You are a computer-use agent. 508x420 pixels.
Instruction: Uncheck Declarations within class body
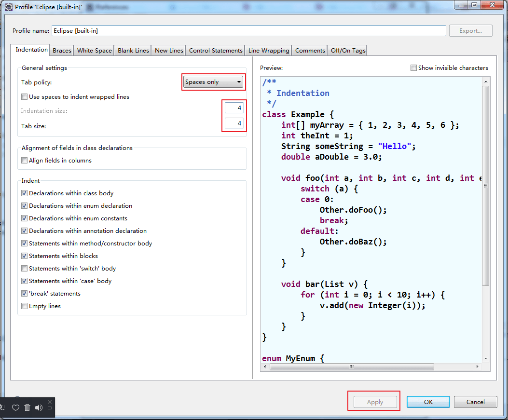coord(24,193)
